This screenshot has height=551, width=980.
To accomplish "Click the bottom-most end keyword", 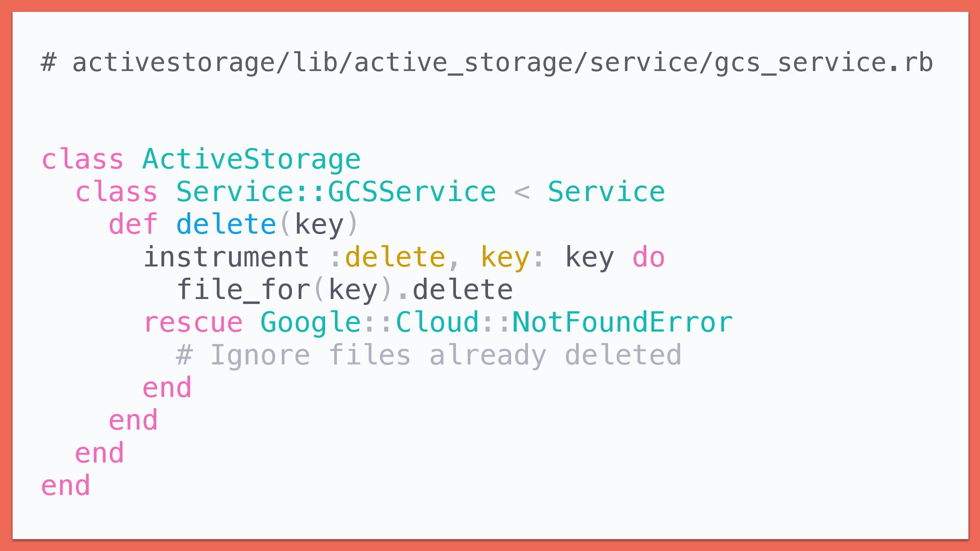I will 65,486.
